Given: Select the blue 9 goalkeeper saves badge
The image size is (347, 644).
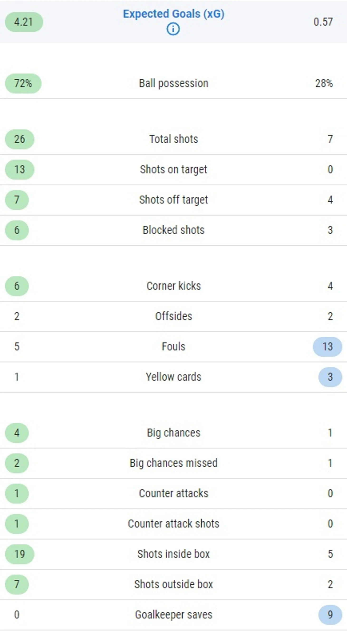Looking at the screenshot, I should [330, 615].
